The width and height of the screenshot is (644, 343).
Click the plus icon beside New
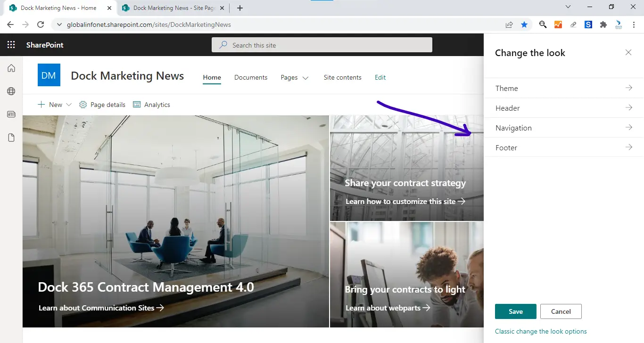coord(41,105)
